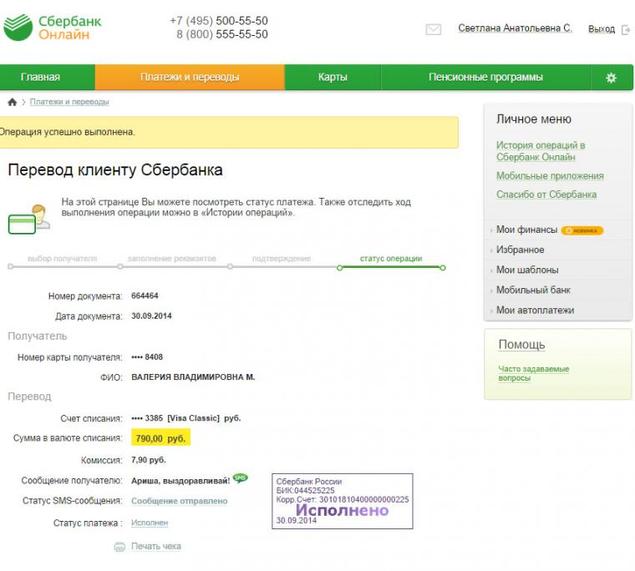Click the выбор получателя step
This screenshot has width=635, height=571.
(62, 258)
